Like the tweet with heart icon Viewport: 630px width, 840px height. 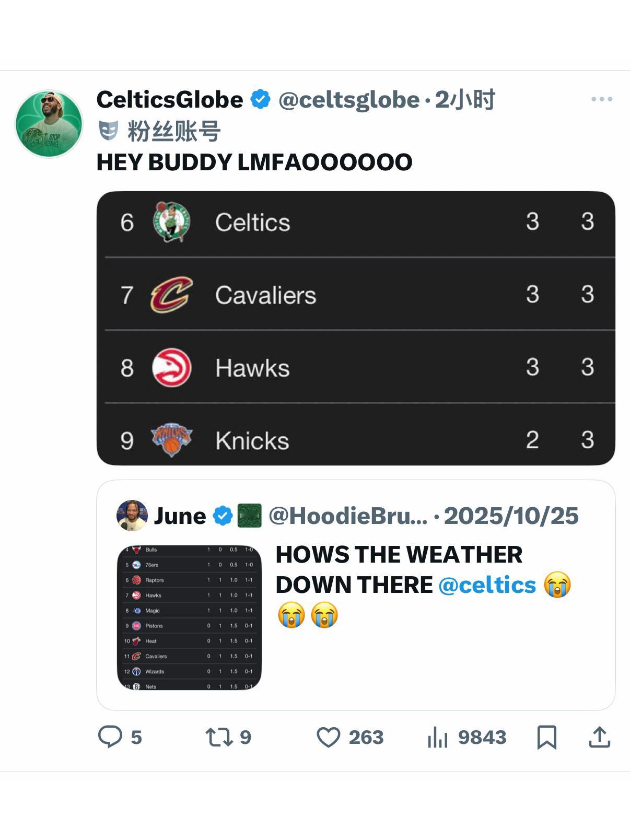coord(329,737)
